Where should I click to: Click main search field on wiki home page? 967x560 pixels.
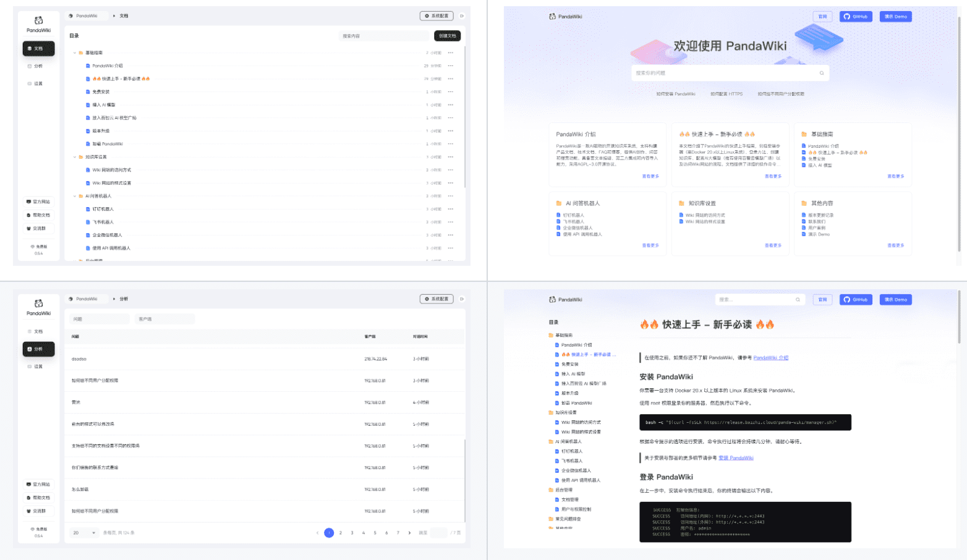(730, 73)
